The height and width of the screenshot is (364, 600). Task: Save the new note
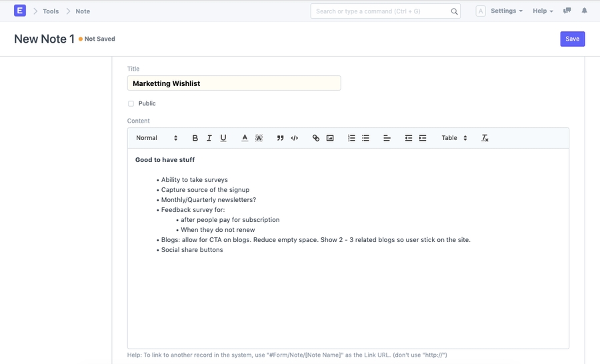click(572, 39)
